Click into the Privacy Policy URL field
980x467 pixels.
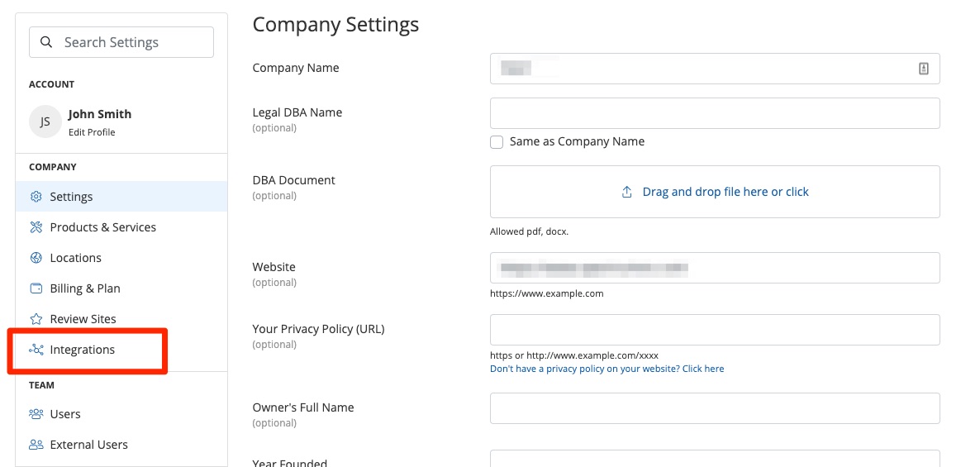[x=715, y=330]
